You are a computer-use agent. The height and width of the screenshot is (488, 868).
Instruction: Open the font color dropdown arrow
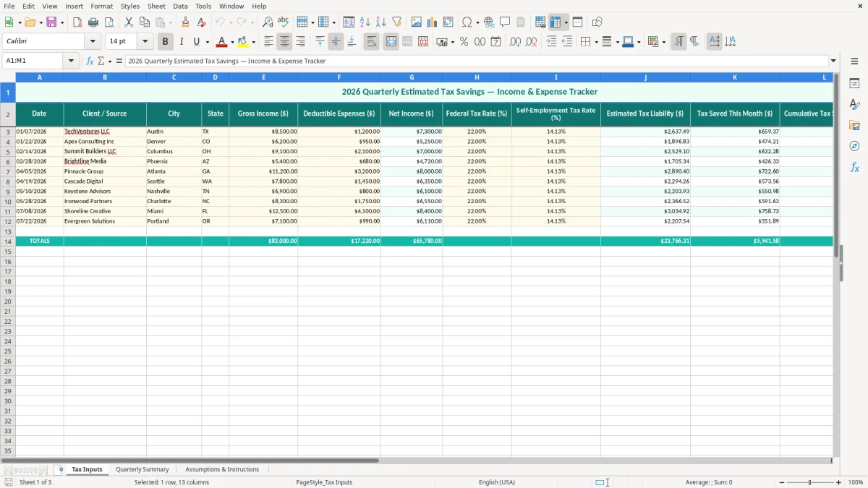231,42
